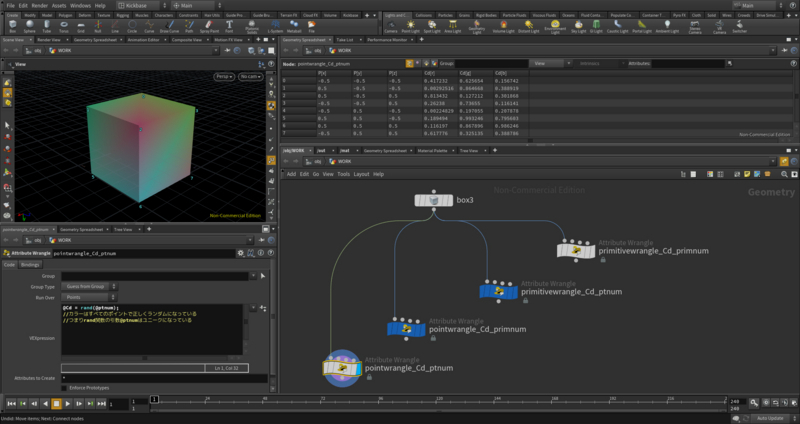Add a Volume Light
800x424 pixels.
[x=504, y=26]
